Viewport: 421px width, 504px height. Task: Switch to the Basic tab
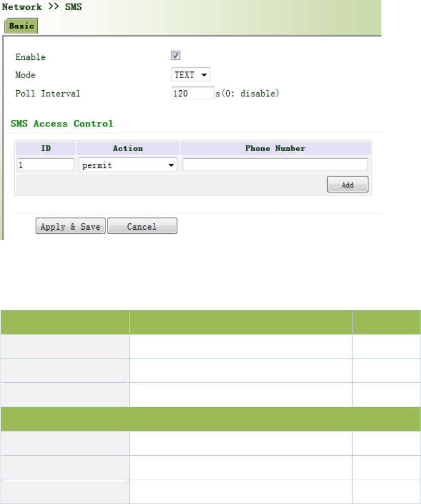pos(21,26)
